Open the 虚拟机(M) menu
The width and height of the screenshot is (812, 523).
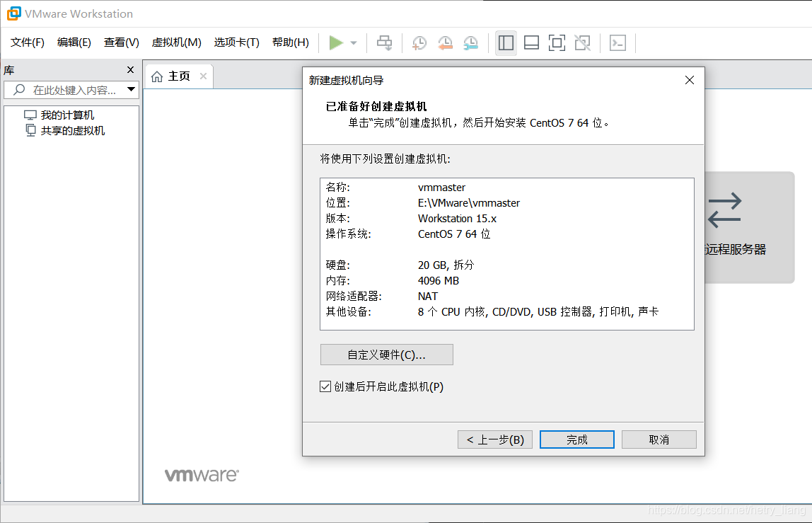(x=177, y=42)
